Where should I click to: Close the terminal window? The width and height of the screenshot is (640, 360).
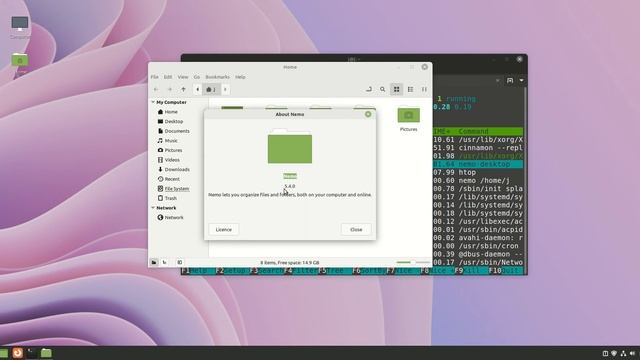click(x=520, y=59)
